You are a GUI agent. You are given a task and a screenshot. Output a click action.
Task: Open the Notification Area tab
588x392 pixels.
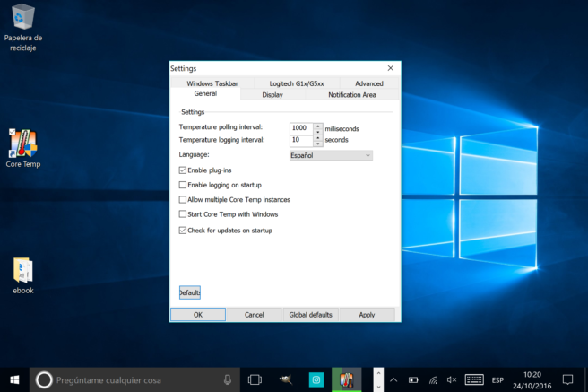(x=351, y=94)
